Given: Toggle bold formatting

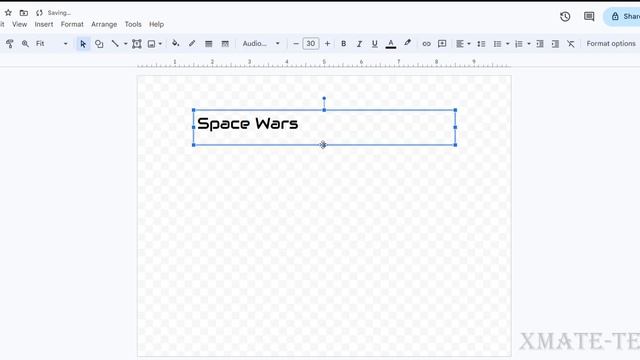Looking at the screenshot, I should click(344, 44).
